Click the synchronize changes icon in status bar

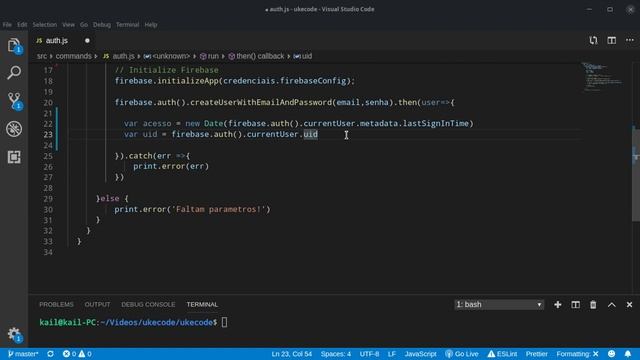(50, 354)
